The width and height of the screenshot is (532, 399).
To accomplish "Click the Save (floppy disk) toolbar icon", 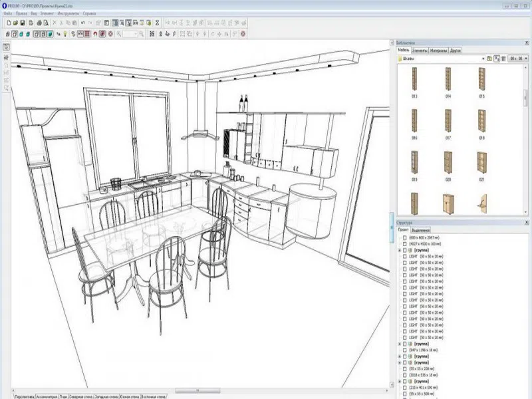I will tap(23, 23).
